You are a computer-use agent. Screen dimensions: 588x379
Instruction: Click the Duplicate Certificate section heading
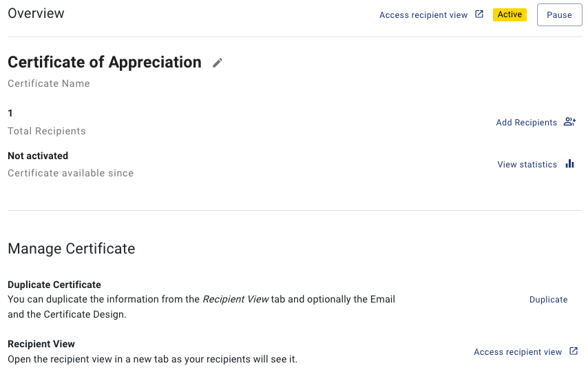(54, 285)
